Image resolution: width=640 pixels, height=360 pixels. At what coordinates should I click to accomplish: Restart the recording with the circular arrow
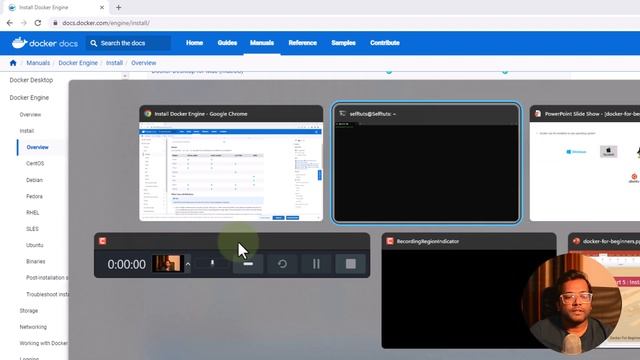(282, 264)
